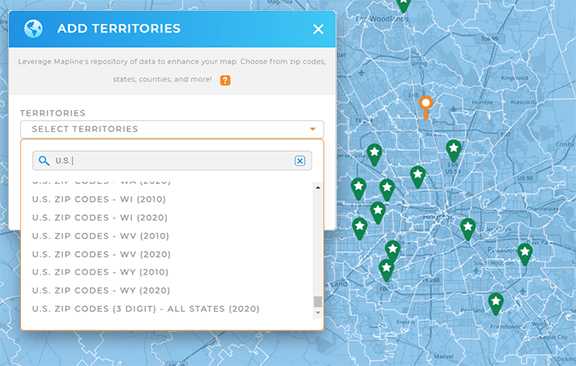Image resolution: width=576 pixels, height=366 pixels.
Task: Click the green star pin near Galena Park
Action: click(x=468, y=229)
